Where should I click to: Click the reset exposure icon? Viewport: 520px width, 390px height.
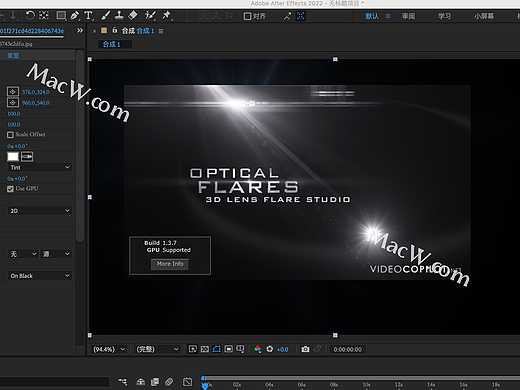(269, 349)
